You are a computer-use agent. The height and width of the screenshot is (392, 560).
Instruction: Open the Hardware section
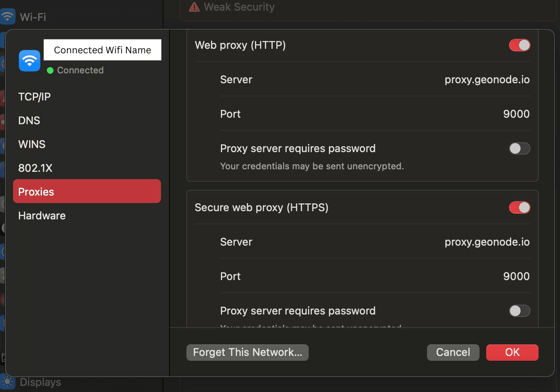tap(42, 216)
